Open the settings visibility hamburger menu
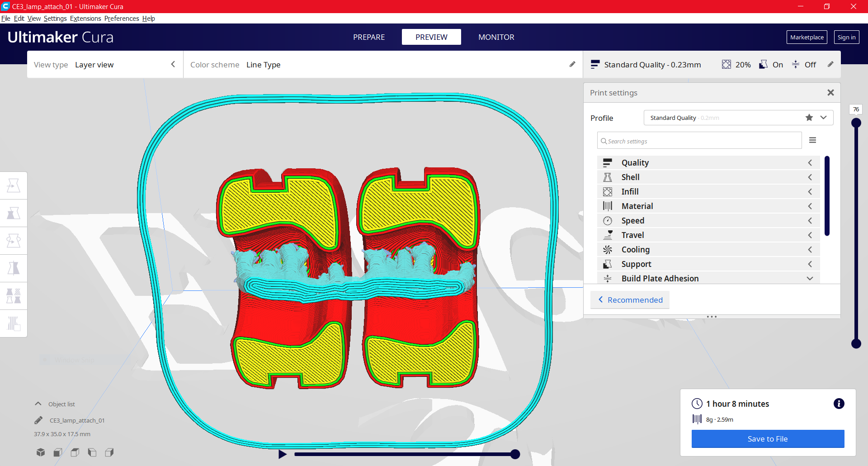This screenshot has height=466, width=868. (x=812, y=140)
